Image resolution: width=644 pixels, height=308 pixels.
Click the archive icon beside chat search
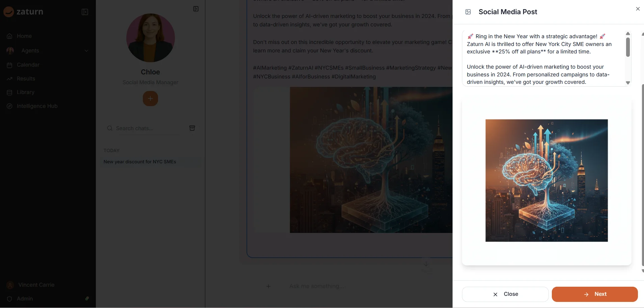192,128
